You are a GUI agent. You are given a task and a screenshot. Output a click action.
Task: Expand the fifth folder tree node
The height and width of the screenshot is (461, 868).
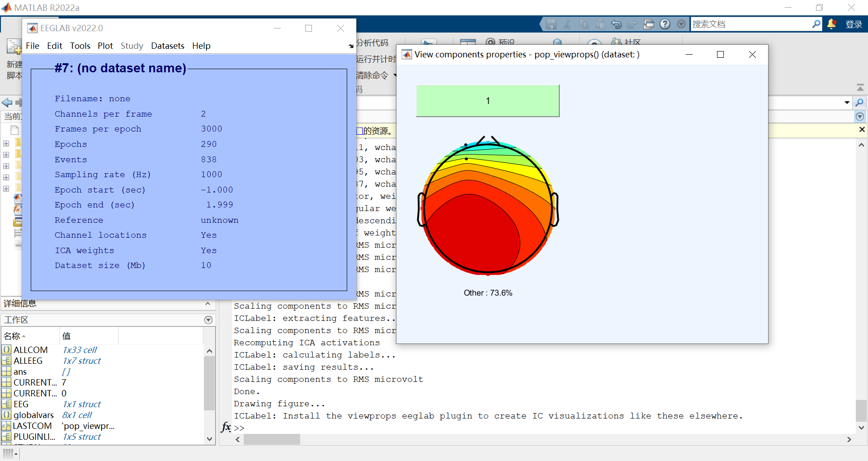[x=6, y=188]
